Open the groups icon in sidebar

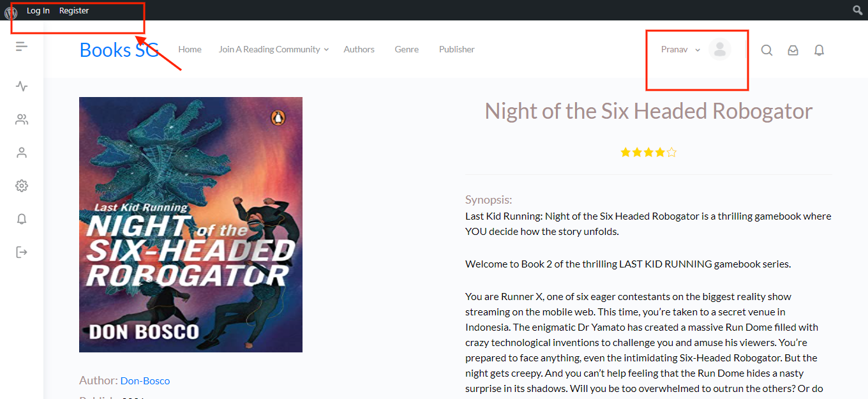22,119
